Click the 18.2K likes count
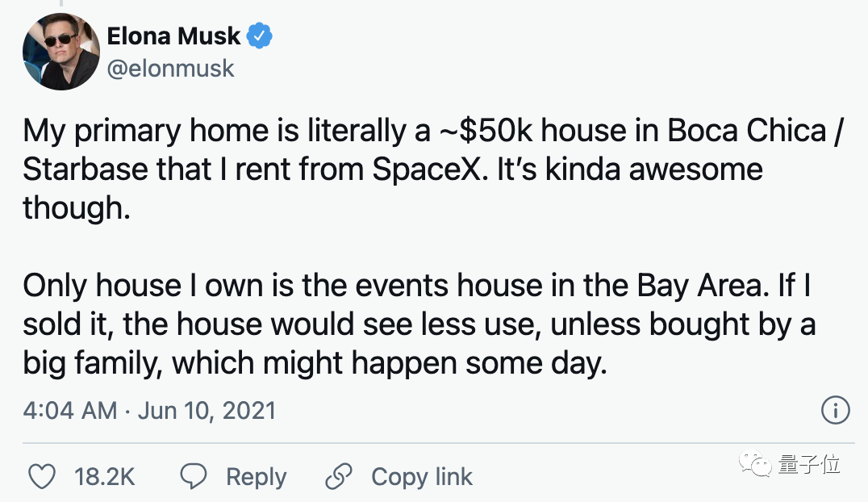 tap(105, 477)
